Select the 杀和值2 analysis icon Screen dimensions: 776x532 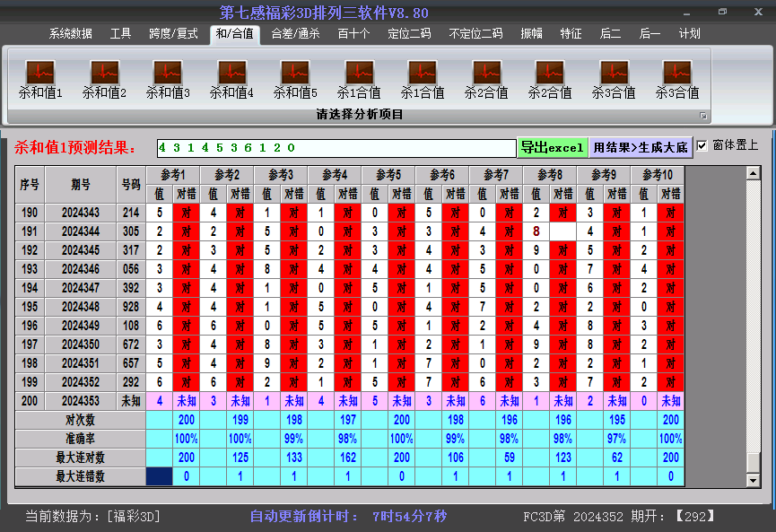(104, 80)
